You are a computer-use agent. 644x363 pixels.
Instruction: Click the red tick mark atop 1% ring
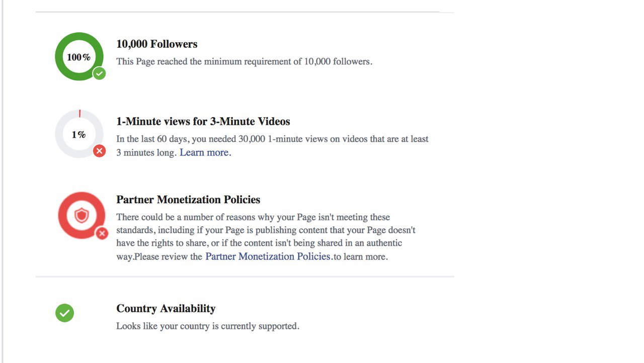point(79,113)
